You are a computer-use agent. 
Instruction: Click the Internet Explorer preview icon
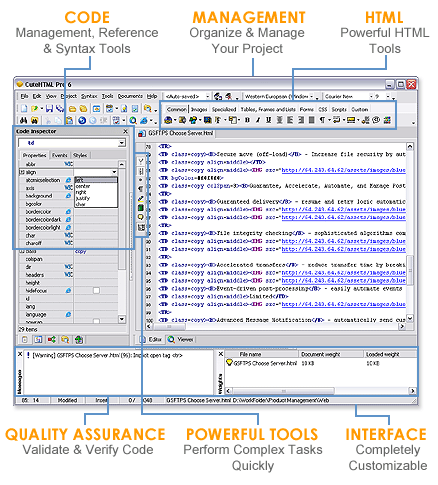click(x=144, y=120)
